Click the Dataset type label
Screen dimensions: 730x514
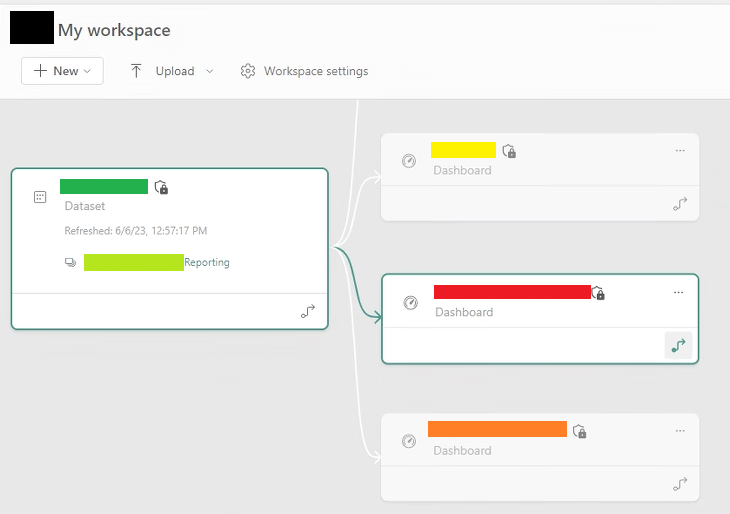tap(85, 206)
